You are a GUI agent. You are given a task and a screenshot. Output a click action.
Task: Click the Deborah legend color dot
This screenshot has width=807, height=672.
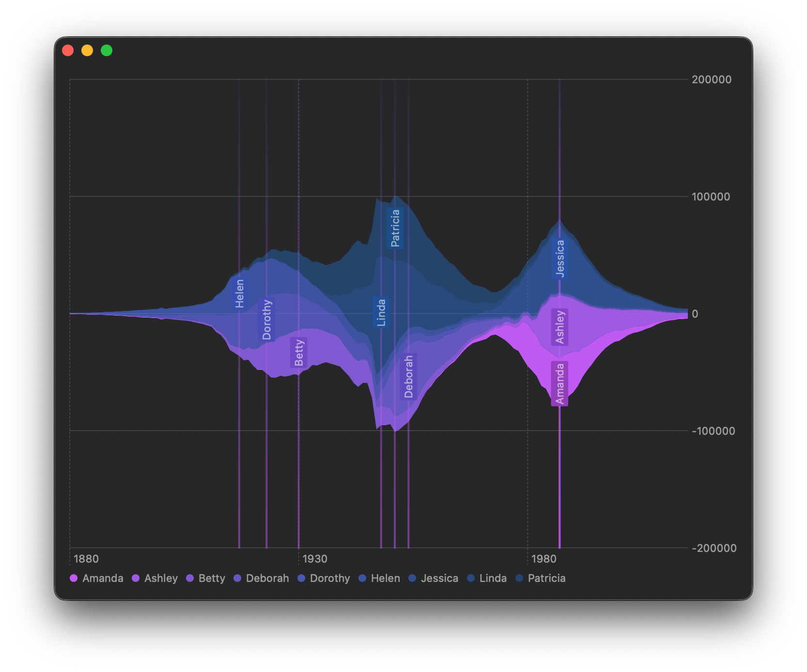(x=238, y=578)
